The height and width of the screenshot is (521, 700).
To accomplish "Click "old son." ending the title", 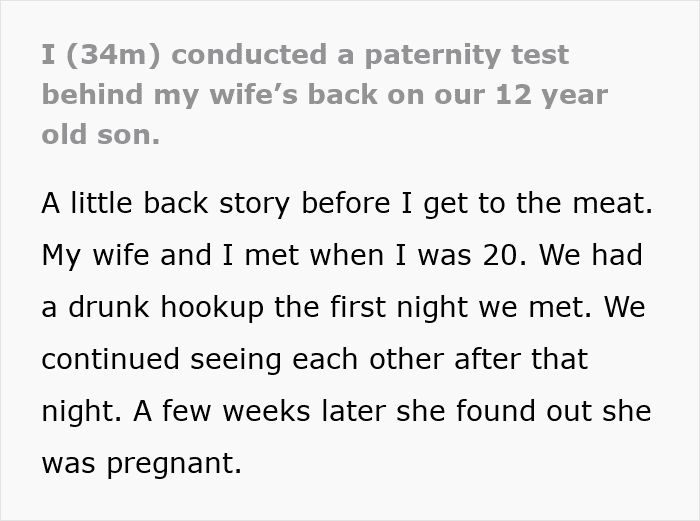I will coord(100,134).
